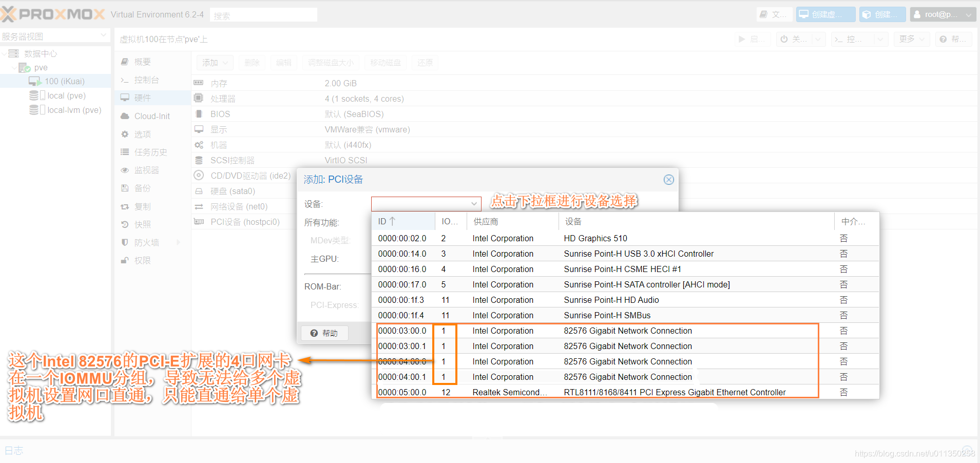Viewport: 980px width, 463px height.
Task: Select Sunrise Point-H USB 3.0 xHCI Controller row
Action: 625,254
